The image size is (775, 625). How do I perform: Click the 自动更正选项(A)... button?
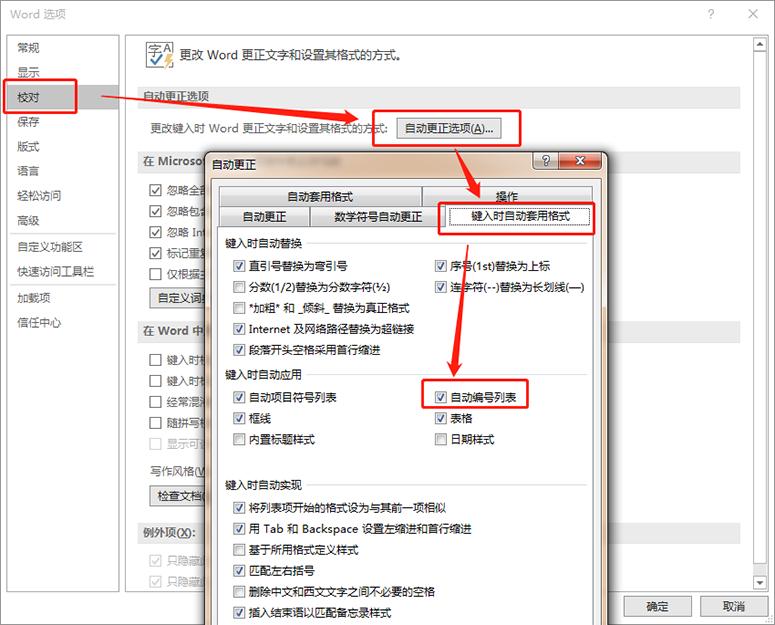point(449,128)
